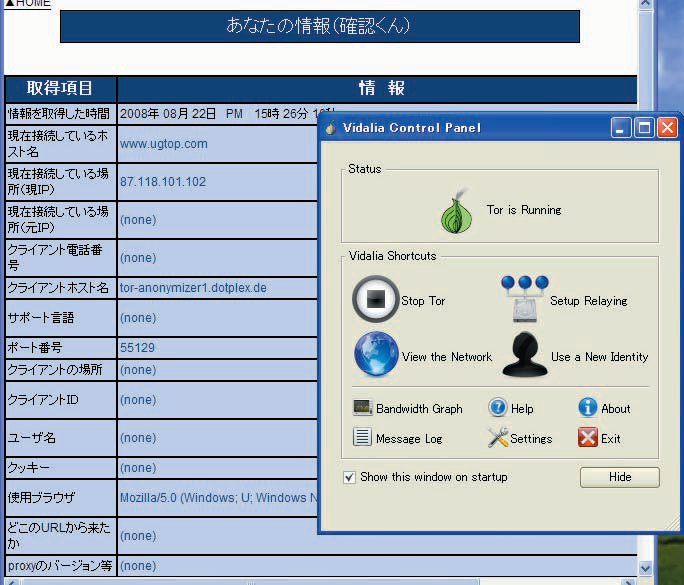684x585 pixels.
Task: Toggle Show this window on startup
Action: click(349, 477)
